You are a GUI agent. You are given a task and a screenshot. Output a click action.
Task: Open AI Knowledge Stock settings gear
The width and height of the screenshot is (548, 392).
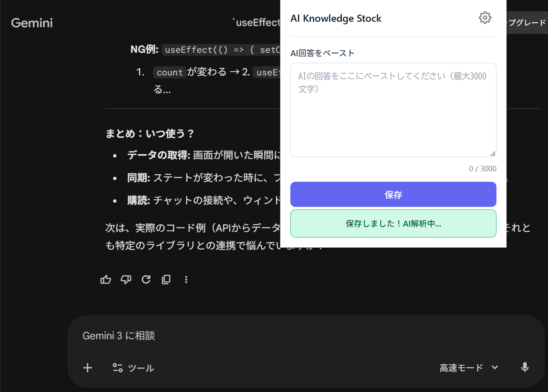tap(485, 18)
